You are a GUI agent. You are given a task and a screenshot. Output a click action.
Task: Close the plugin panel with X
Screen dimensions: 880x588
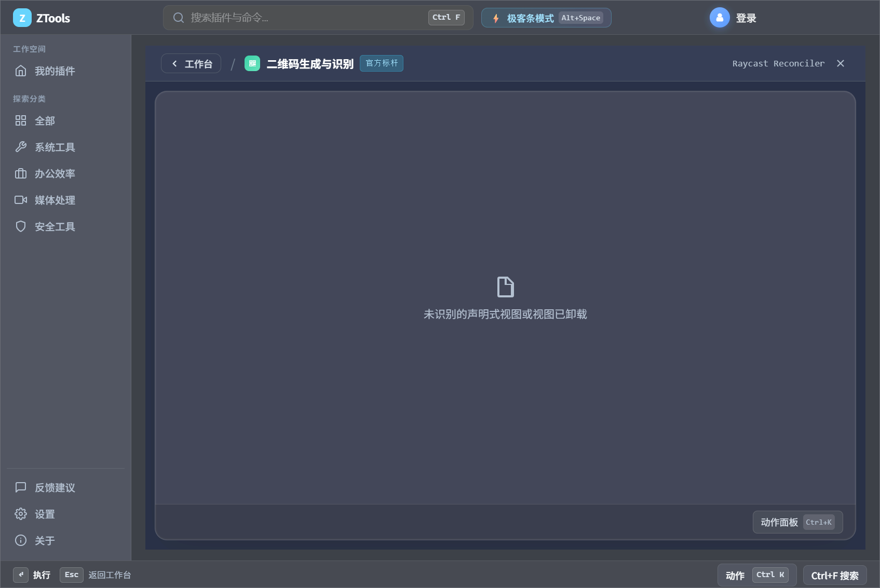click(x=841, y=63)
